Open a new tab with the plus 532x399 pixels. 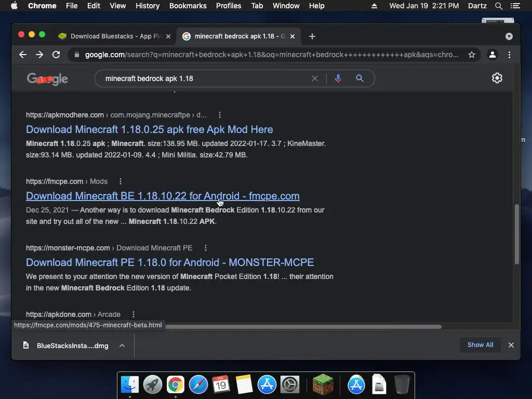pos(312,36)
